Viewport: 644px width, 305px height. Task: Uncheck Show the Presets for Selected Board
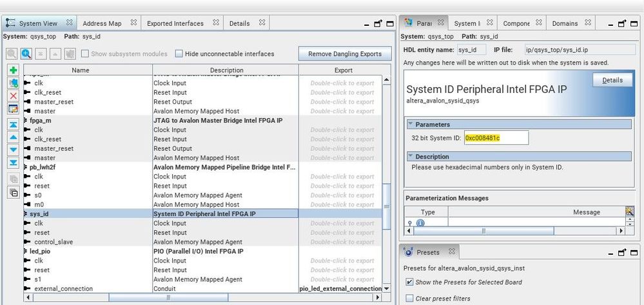(x=409, y=282)
